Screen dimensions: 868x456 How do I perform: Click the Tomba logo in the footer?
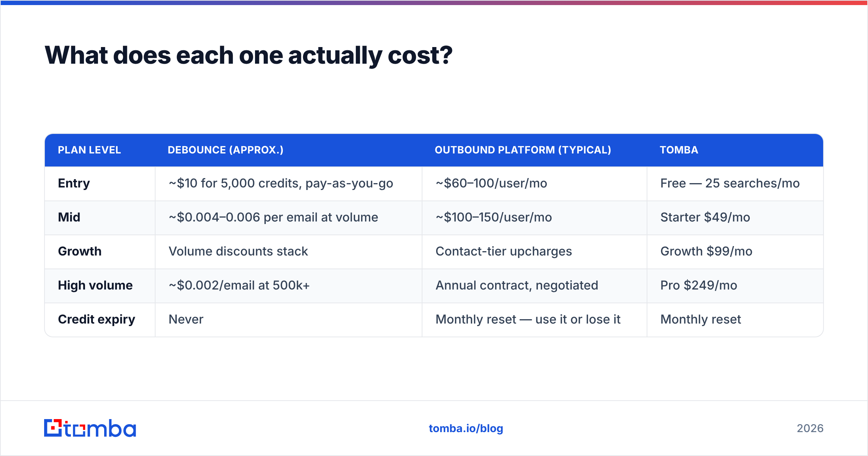pos(90,428)
